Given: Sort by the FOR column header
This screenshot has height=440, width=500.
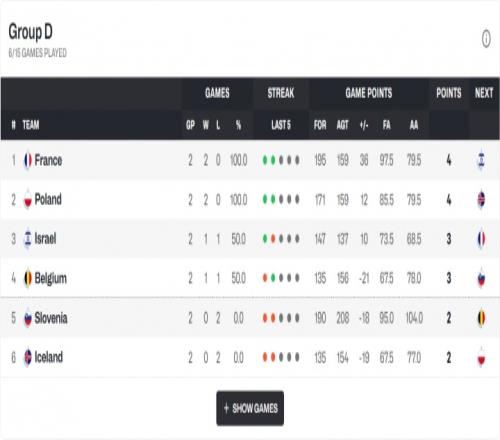Looking at the screenshot, I should click(x=320, y=125).
